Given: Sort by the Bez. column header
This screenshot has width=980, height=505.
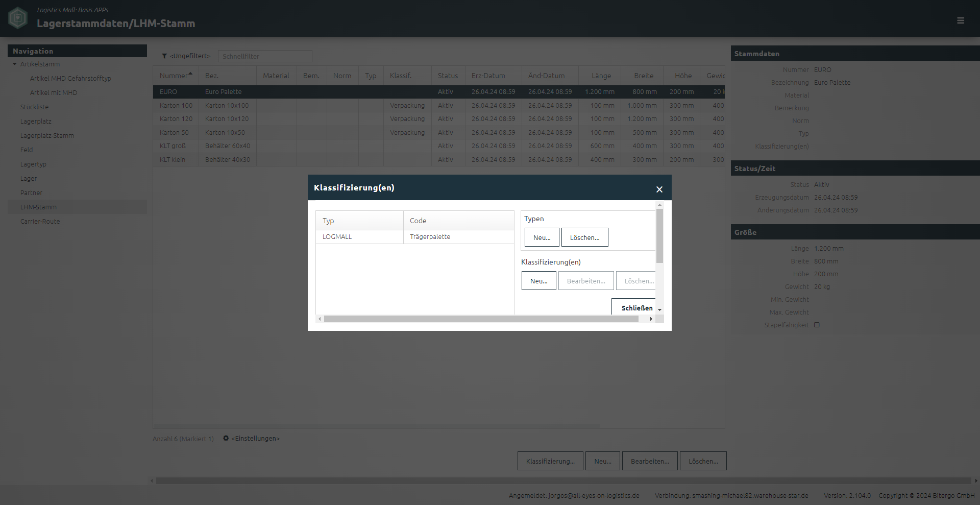Looking at the screenshot, I should tap(227, 76).
